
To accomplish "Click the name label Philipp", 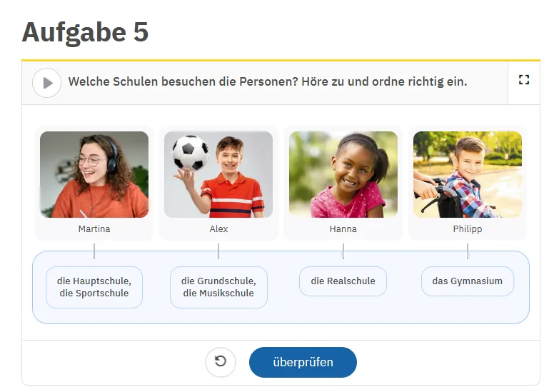I will click(468, 229).
